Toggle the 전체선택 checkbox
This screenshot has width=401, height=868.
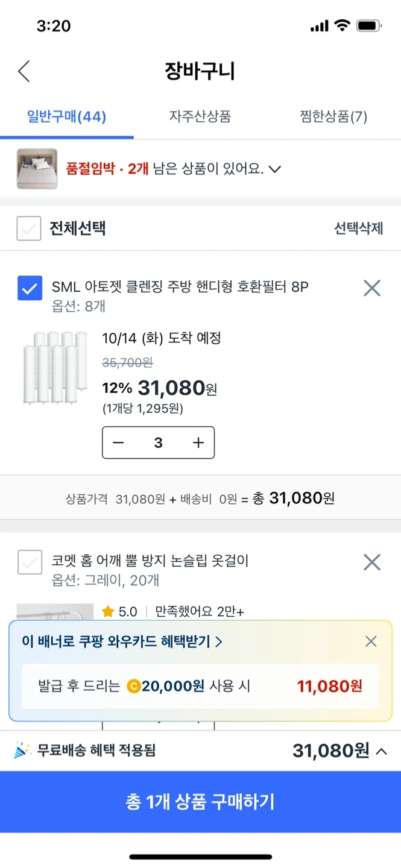point(29,228)
